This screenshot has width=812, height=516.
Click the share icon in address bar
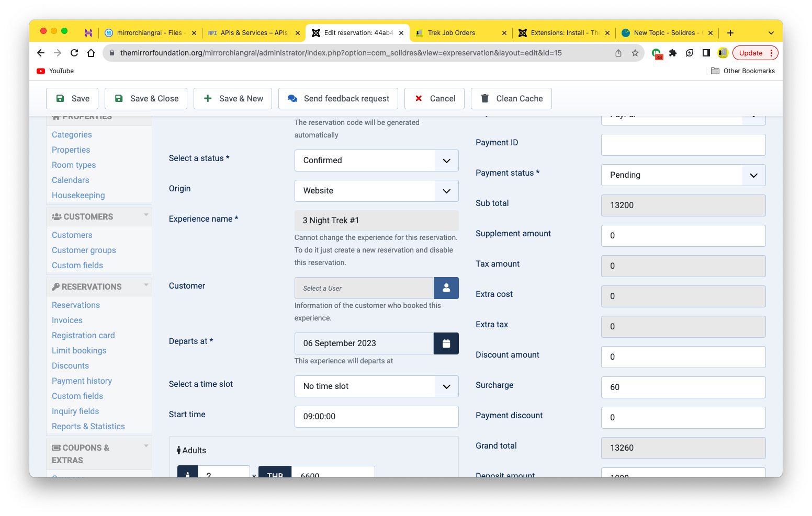(618, 53)
